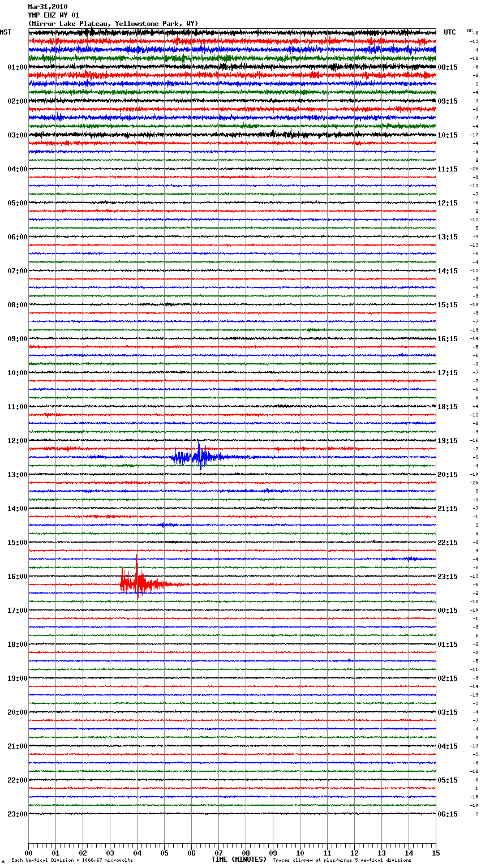481x868 pixels.
Task: Click the "15:15" UTC time label
Action: pyautogui.click(x=448, y=305)
